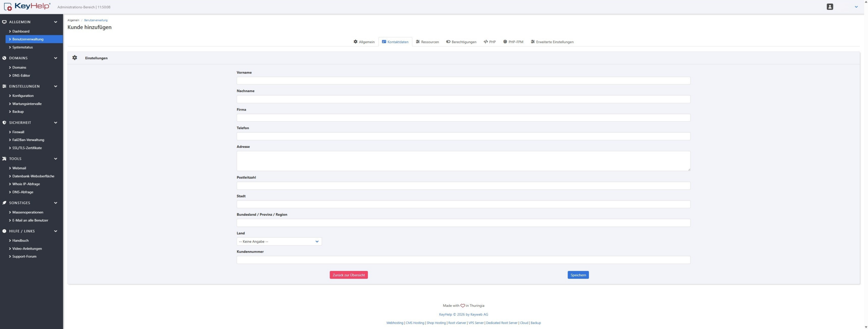Screen dimensions: 868x329
Task: Click Zurück zur Übersicht button
Action: pyautogui.click(x=349, y=275)
